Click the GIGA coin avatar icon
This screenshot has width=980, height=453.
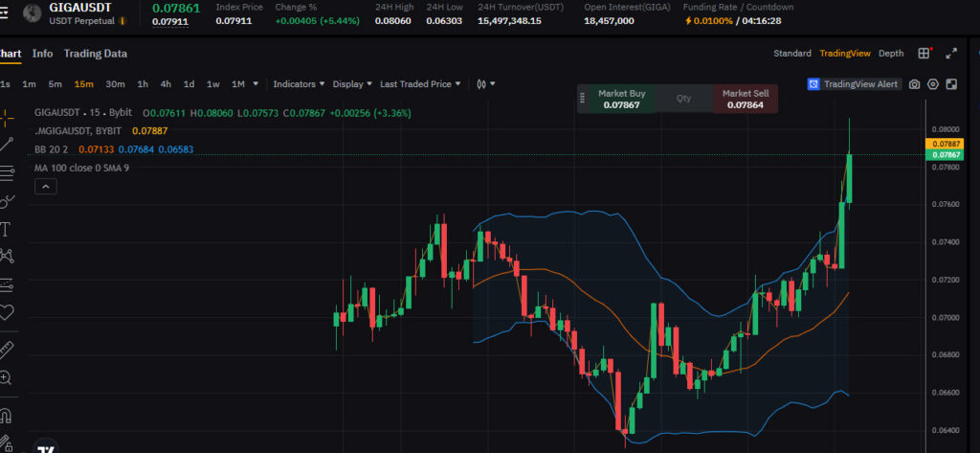click(33, 13)
